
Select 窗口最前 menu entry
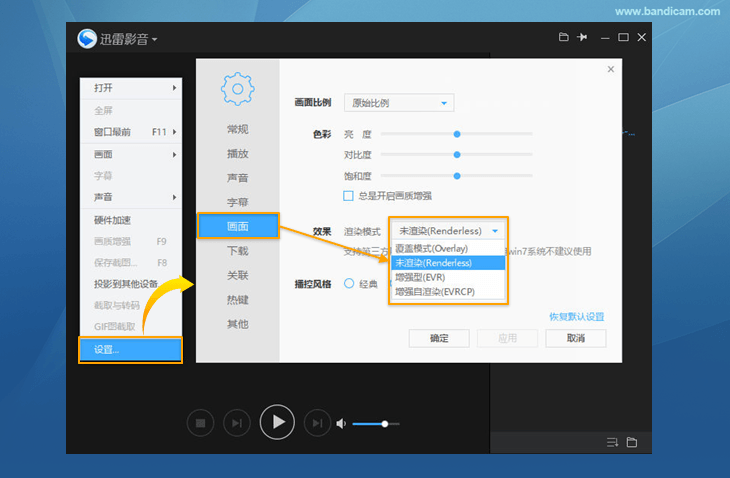(x=131, y=132)
